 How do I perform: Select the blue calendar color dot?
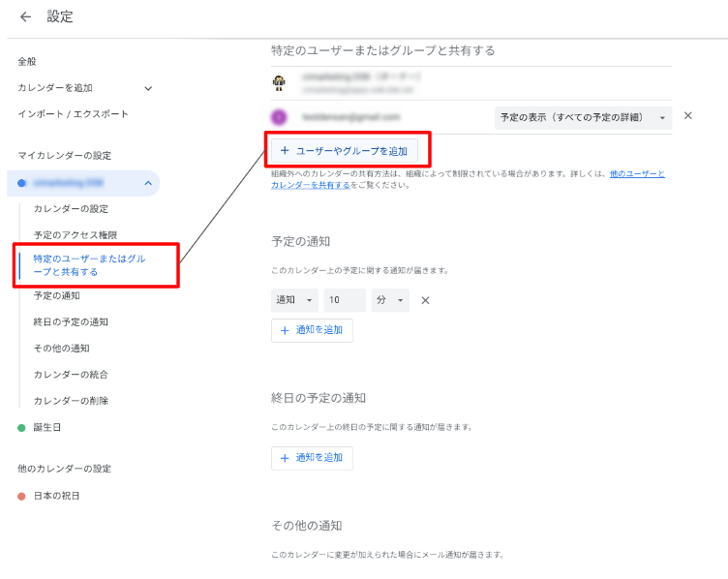click(21, 183)
